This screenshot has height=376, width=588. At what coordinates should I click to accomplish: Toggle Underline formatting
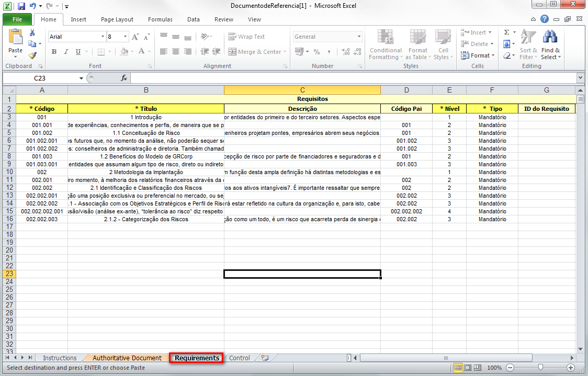[x=78, y=52]
